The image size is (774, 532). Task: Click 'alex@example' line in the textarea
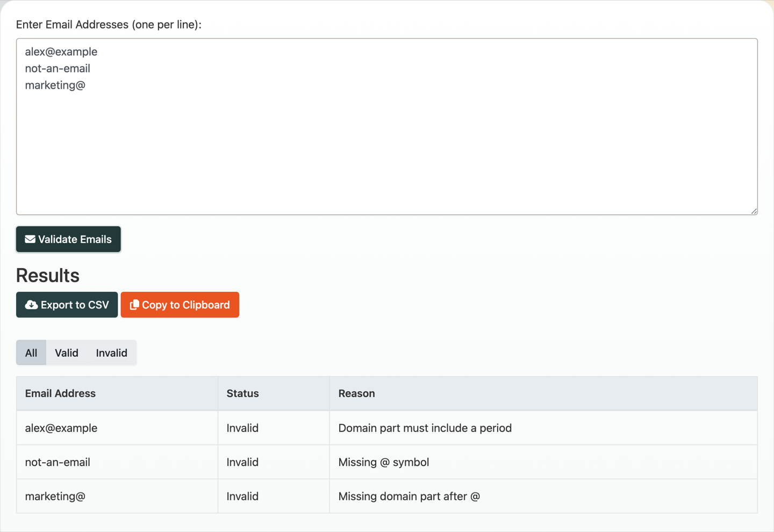pyautogui.click(x=61, y=52)
